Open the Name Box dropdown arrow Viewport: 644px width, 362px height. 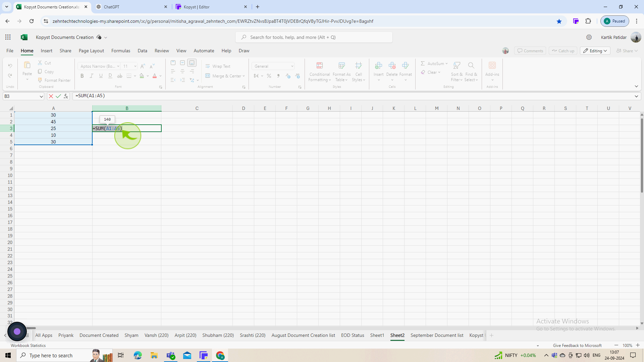point(41,97)
